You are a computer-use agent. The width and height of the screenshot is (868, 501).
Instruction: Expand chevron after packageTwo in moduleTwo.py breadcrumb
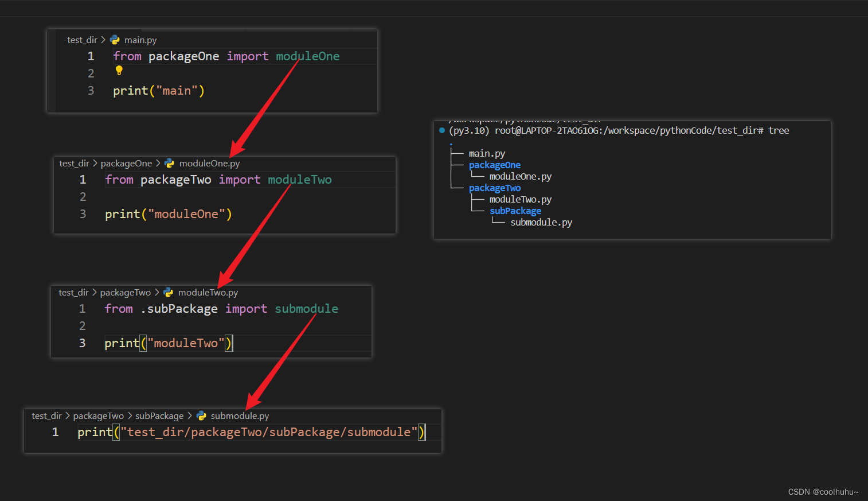157,292
